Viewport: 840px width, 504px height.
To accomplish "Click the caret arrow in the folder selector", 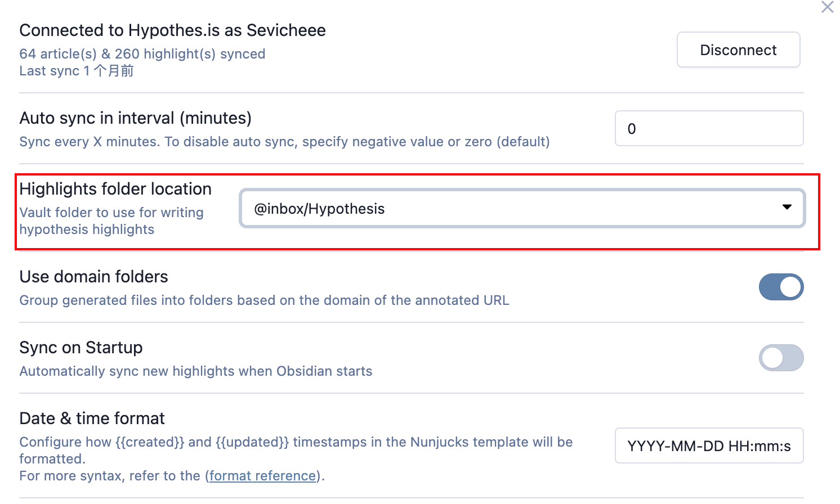I will coord(787,208).
